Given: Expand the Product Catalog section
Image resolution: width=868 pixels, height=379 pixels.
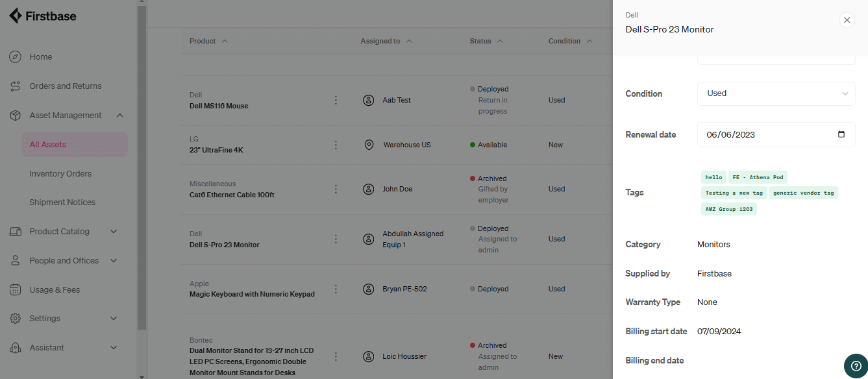Looking at the screenshot, I should click(x=114, y=232).
